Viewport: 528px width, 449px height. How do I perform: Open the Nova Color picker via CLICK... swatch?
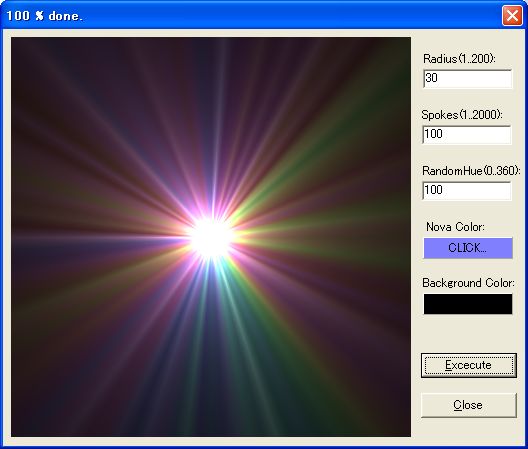[468, 248]
